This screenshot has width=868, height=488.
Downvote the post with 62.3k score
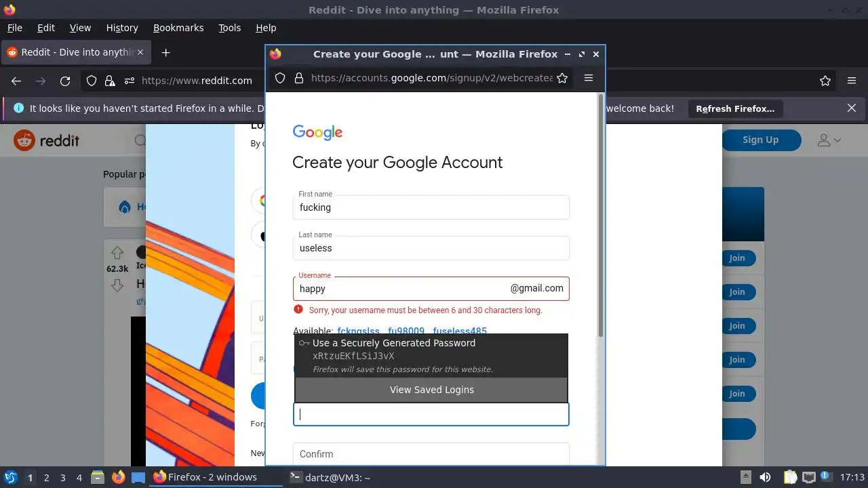coord(117,285)
